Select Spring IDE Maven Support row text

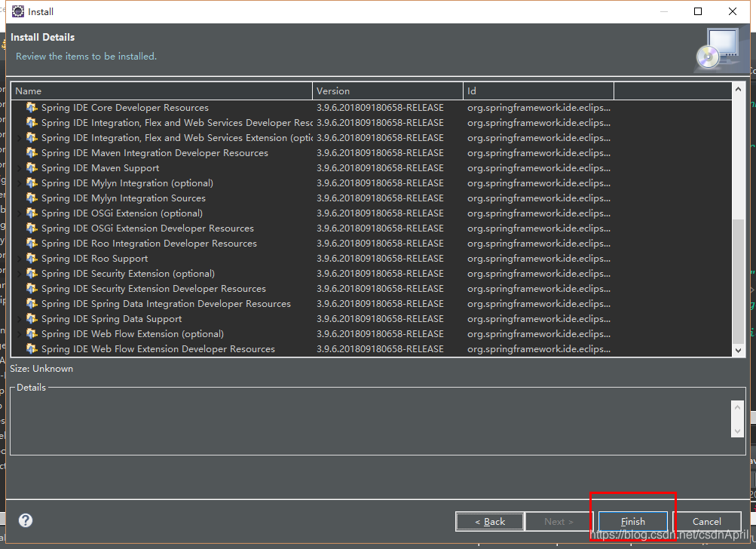point(99,168)
